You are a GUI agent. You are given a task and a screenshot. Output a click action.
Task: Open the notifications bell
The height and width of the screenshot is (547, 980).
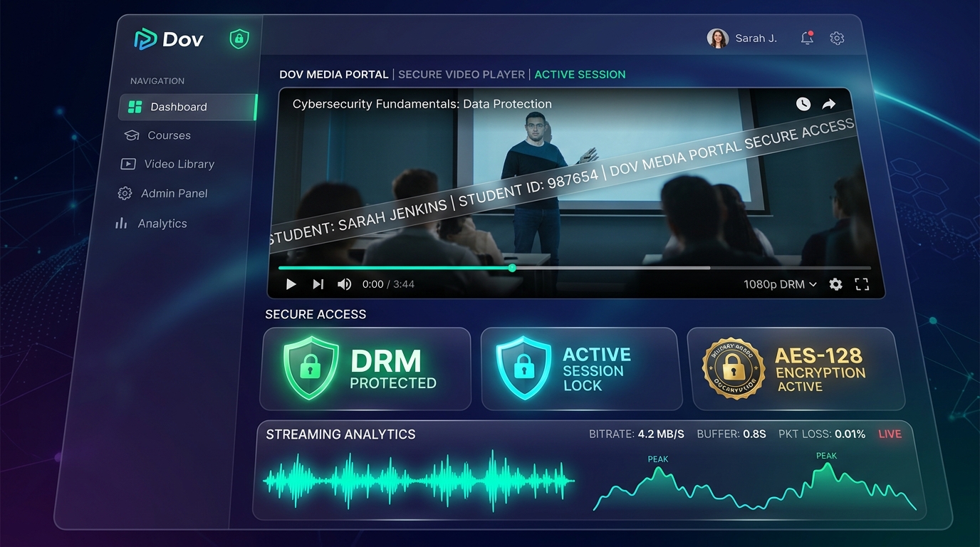[807, 38]
